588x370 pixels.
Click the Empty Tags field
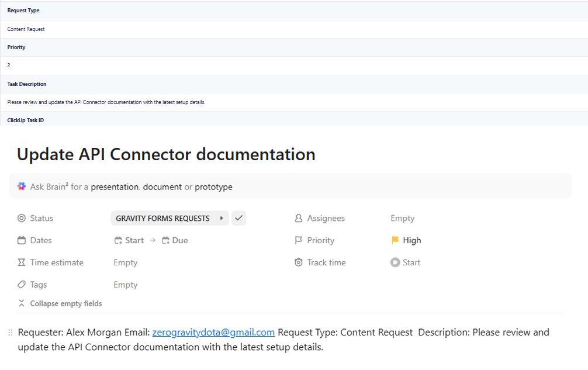tap(126, 285)
